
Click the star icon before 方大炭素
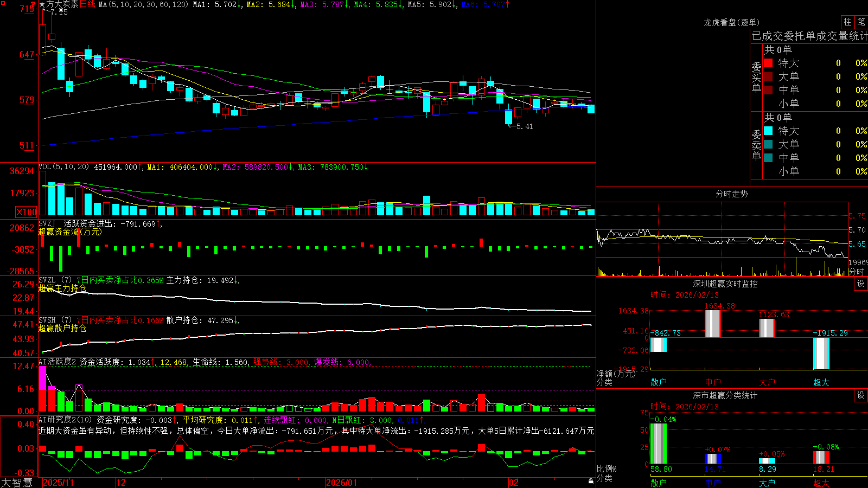point(42,4)
